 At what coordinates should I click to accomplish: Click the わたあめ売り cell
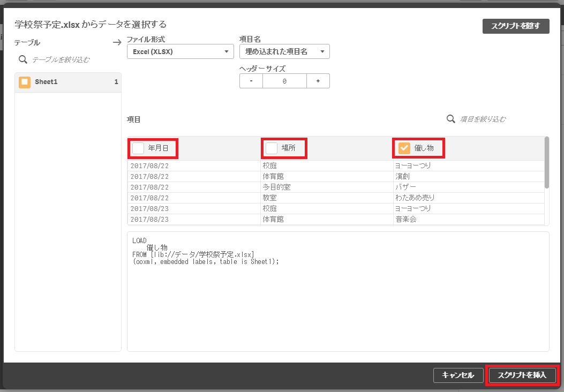469,198
